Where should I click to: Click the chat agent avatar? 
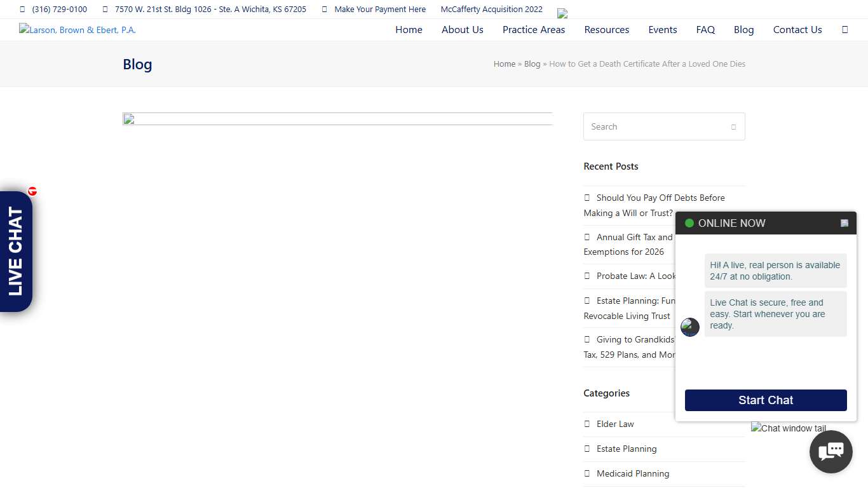pyautogui.click(x=689, y=327)
